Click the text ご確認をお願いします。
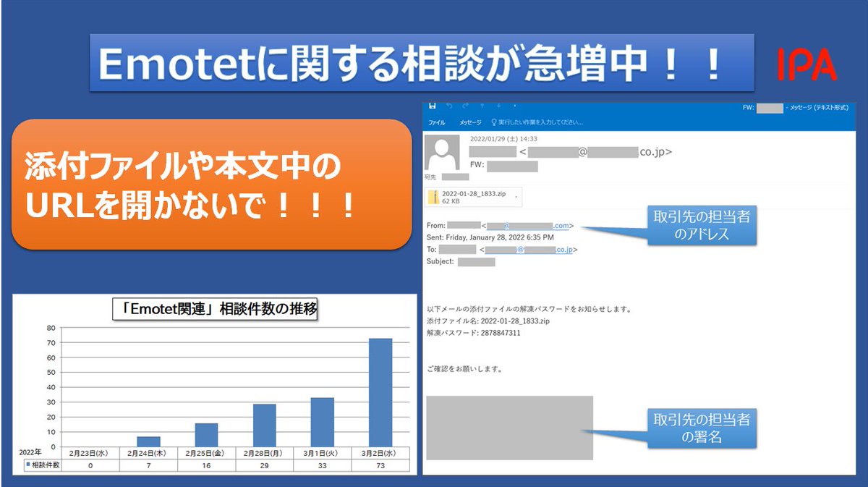Viewport: 868px width, 487px height. point(465,369)
